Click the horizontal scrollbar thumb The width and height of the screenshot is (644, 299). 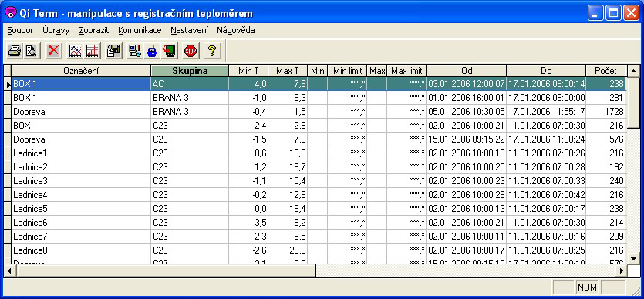(166, 270)
